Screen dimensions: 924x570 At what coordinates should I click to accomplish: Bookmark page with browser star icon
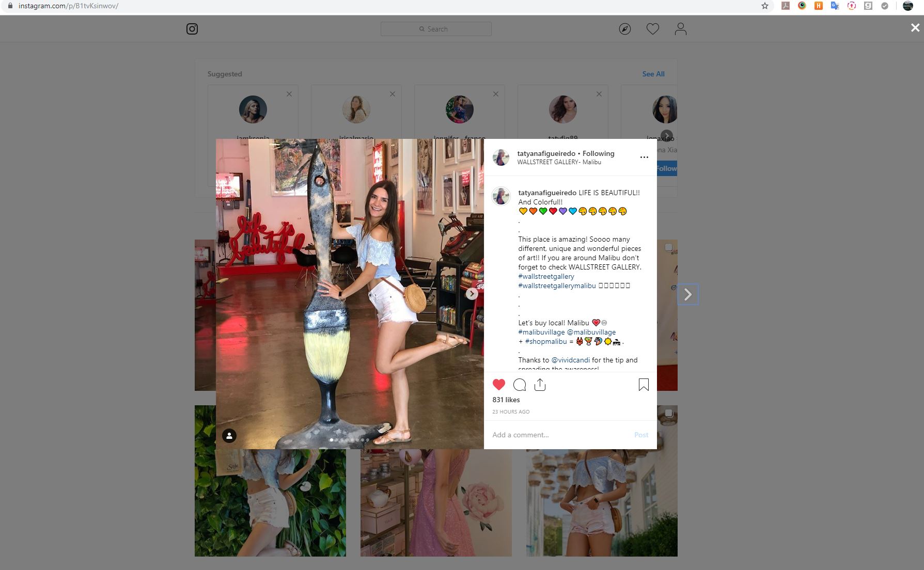(765, 6)
